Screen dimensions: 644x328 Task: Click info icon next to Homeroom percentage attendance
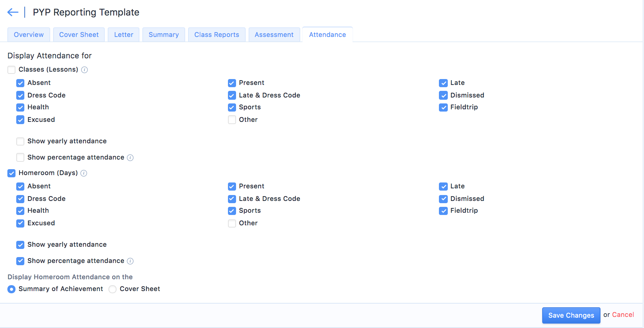(x=130, y=261)
